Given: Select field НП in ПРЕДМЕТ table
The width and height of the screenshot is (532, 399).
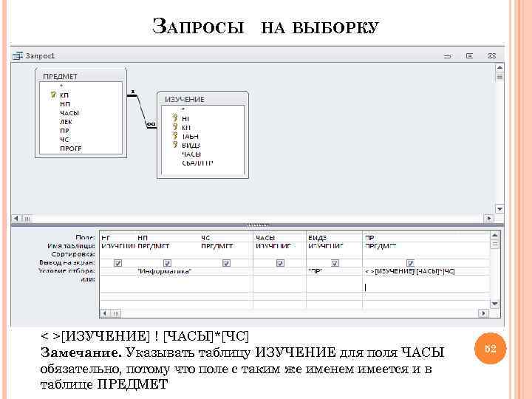Looking at the screenshot, I should [x=65, y=104].
